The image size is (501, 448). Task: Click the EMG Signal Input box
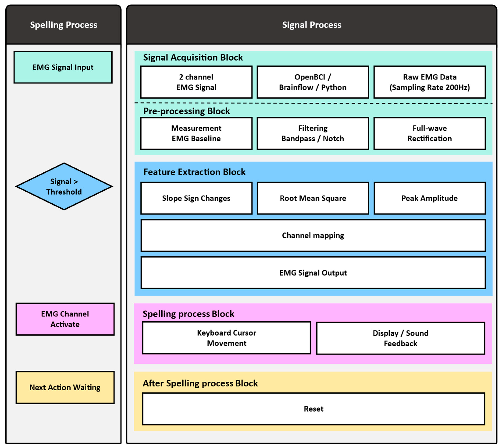point(63,67)
